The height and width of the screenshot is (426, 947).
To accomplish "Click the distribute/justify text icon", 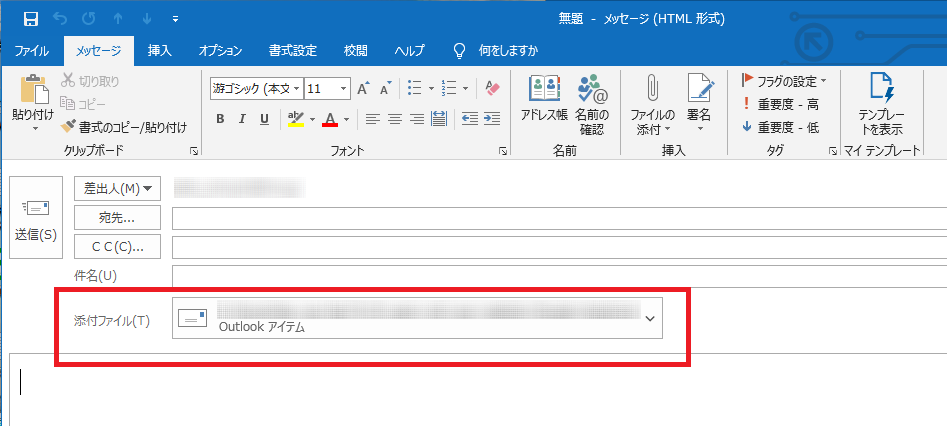I will click(438, 119).
